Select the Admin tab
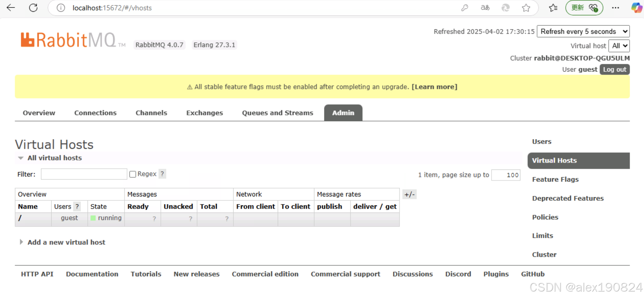644x298 pixels. [343, 113]
